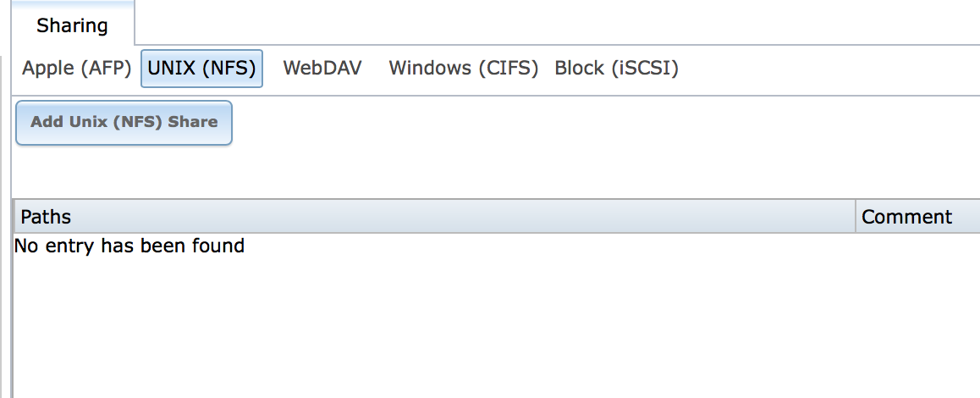Sort table by the Comment column header
This screenshot has height=398, width=980.
[918, 217]
